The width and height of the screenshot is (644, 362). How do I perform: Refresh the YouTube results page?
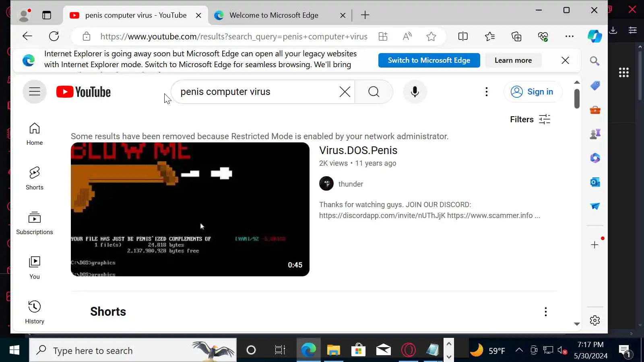point(54,36)
